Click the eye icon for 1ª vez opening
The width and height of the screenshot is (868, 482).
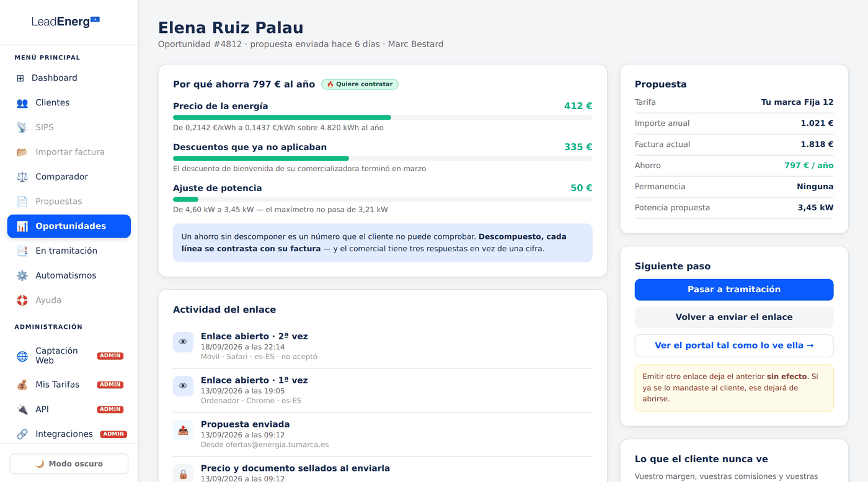[x=183, y=386]
